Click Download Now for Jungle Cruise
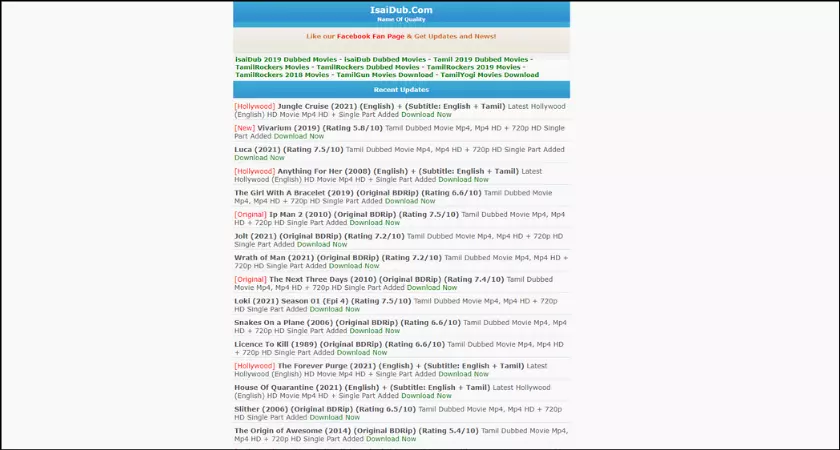840x450 pixels. click(x=426, y=115)
